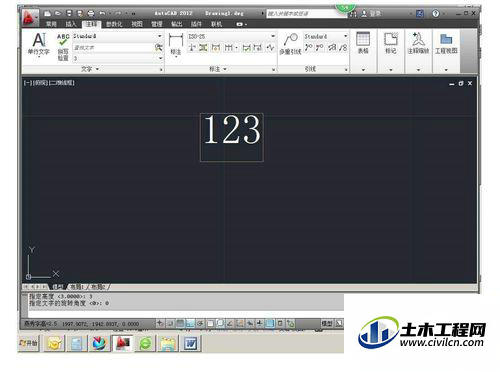500x372 pixels.
Task: Click the add leader icon in 引线 panel
Action: click(308, 48)
